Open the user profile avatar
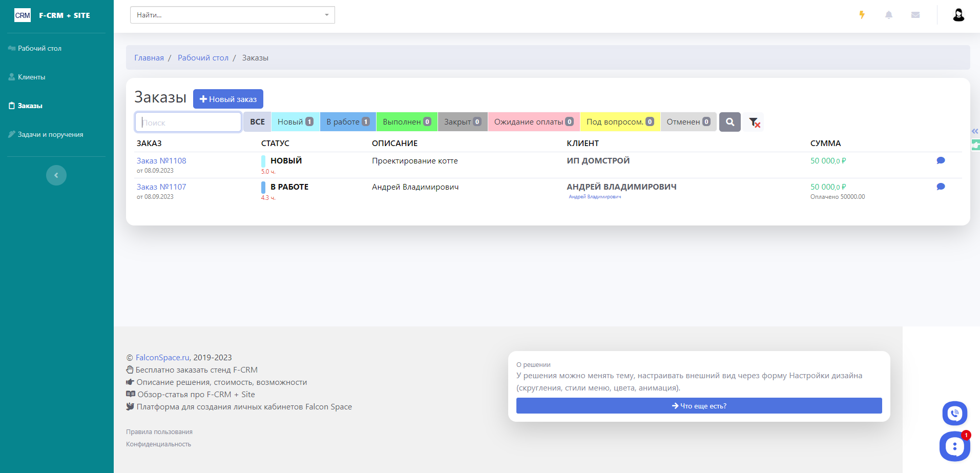980x473 pixels. [958, 15]
